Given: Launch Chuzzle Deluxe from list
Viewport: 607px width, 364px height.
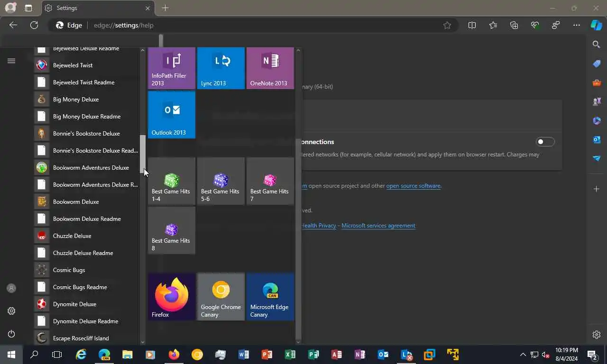Looking at the screenshot, I should [86, 236].
